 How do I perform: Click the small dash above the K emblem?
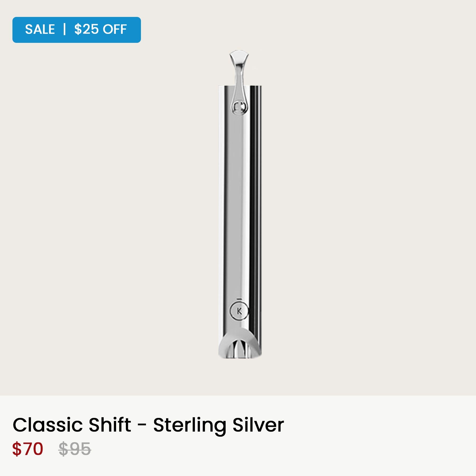[239, 299]
